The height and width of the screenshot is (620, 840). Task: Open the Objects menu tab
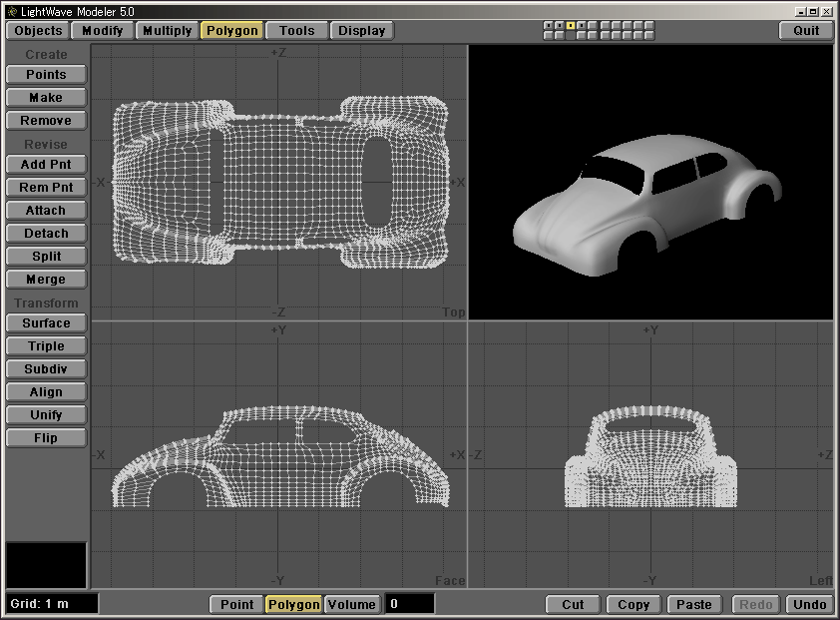click(x=39, y=30)
